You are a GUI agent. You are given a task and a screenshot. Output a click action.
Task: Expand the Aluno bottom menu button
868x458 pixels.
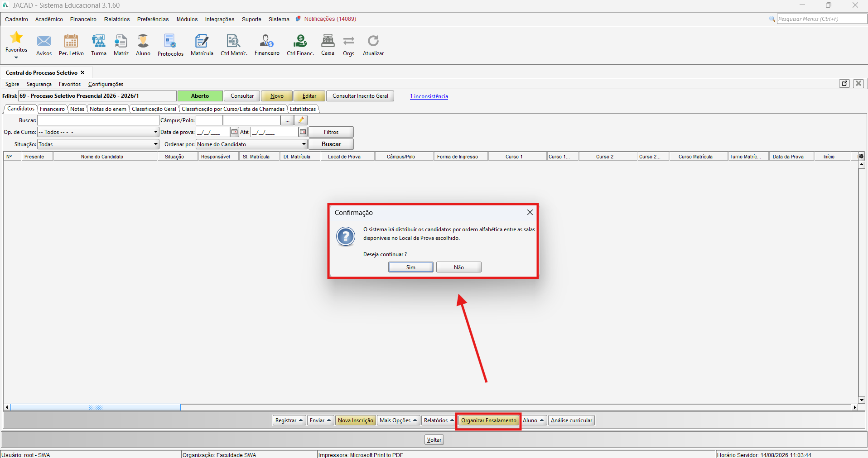click(x=533, y=420)
